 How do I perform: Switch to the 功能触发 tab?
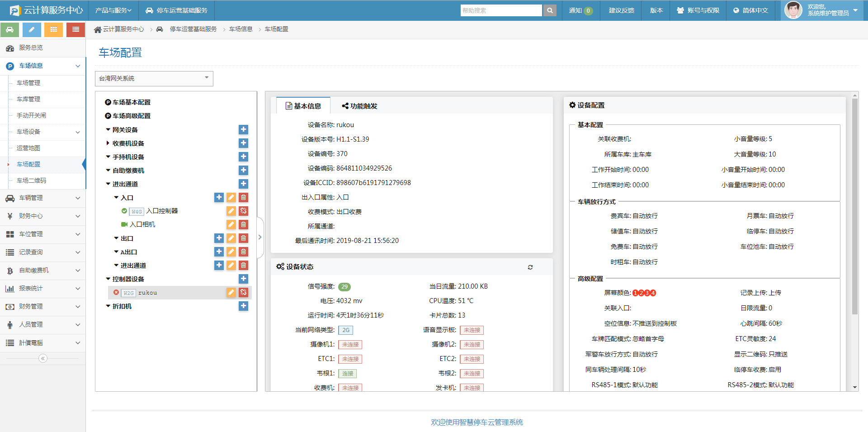pos(359,106)
